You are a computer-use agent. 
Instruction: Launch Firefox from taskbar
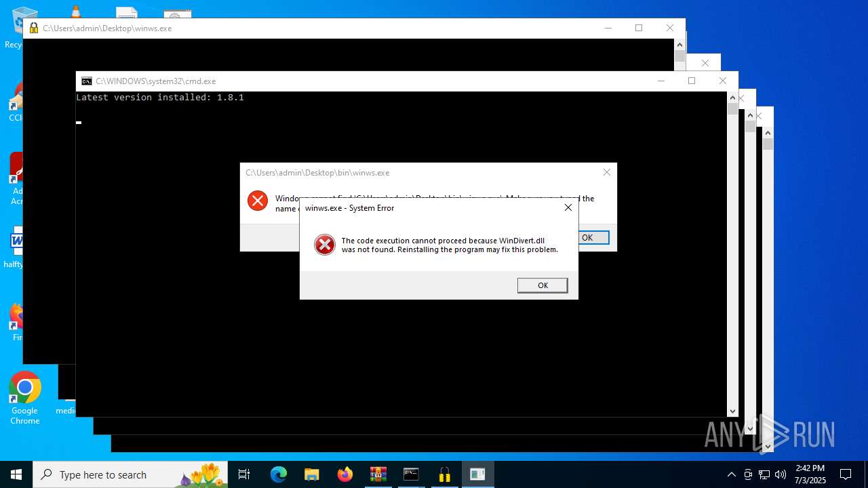coord(345,474)
